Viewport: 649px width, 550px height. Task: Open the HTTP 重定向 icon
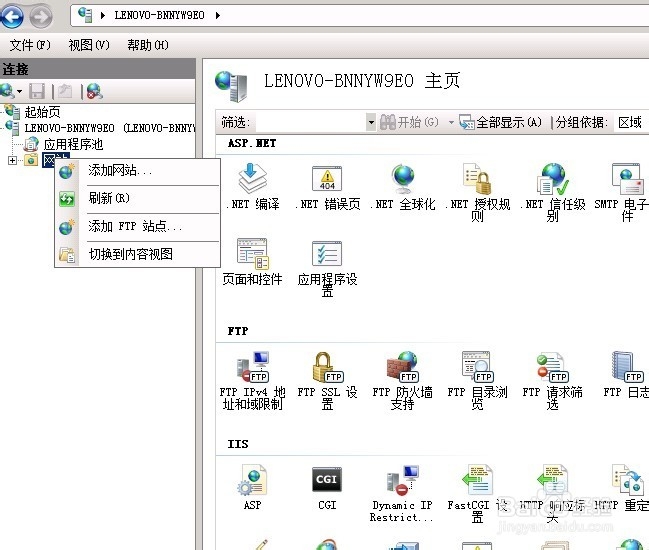627,480
